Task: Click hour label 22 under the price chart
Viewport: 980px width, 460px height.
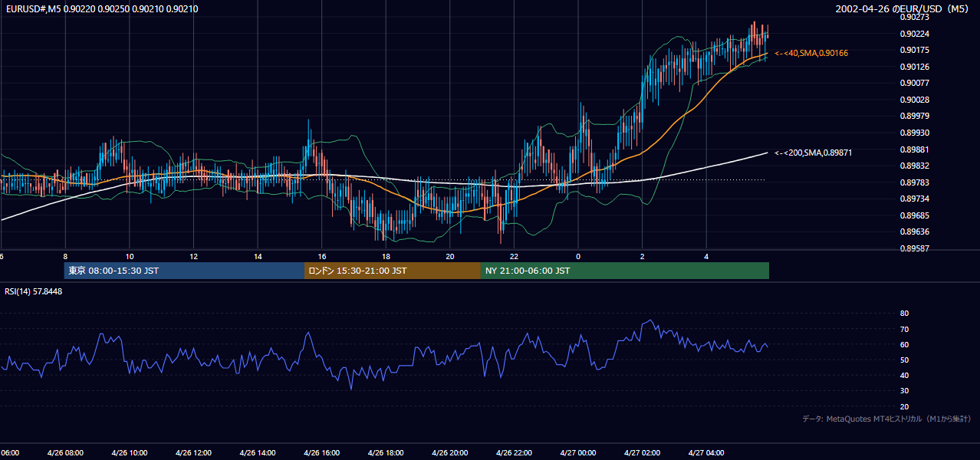Action: coord(514,256)
